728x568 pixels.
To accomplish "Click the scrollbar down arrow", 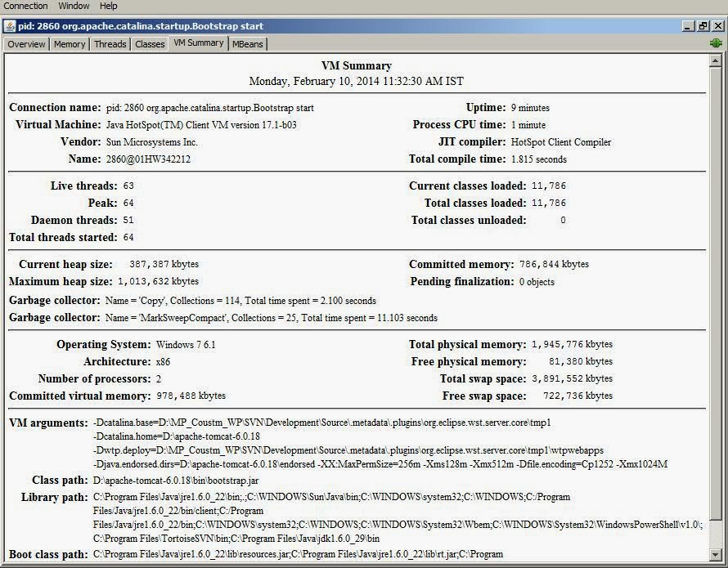I will point(715,554).
